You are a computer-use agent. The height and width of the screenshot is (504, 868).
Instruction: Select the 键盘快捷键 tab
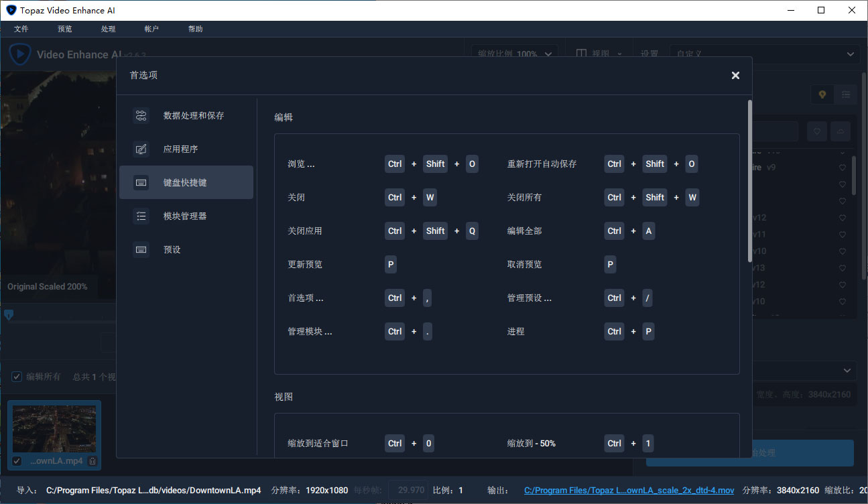coord(186,182)
